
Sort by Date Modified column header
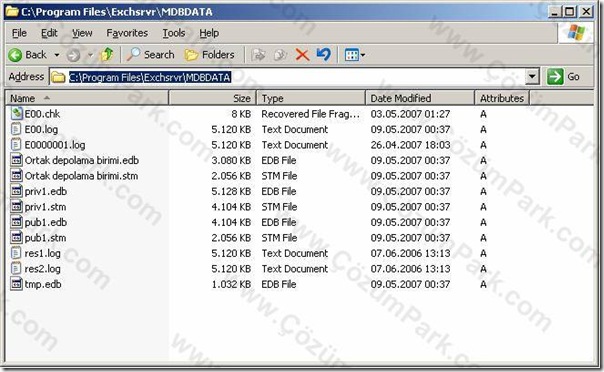pyautogui.click(x=420, y=98)
